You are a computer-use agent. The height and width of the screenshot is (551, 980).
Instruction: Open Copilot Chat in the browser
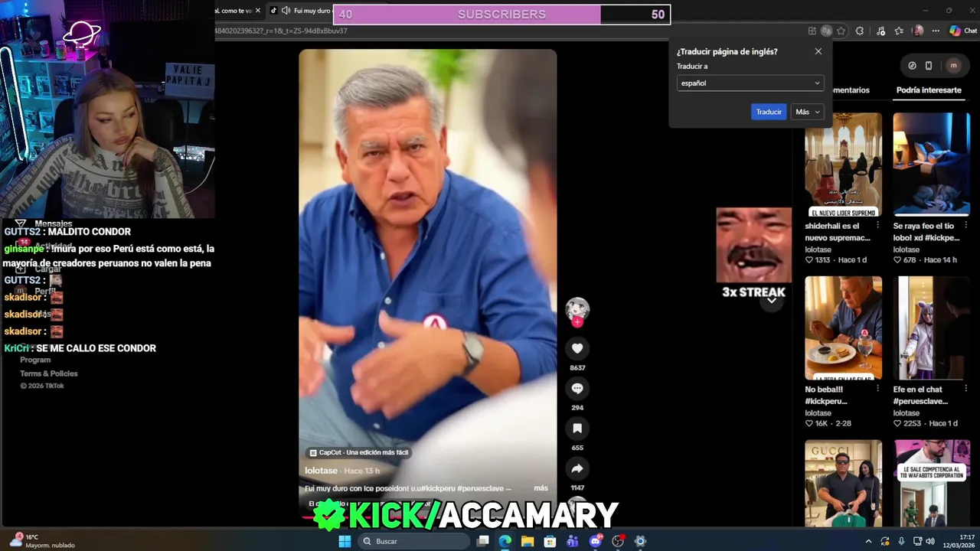(963, 31)
